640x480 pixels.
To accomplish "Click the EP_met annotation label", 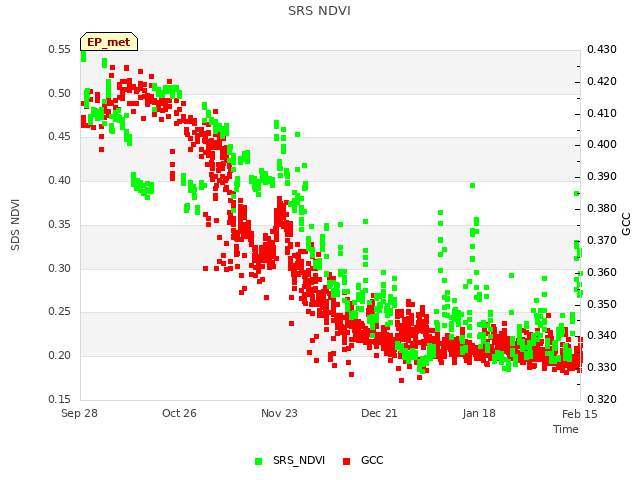I will [x=109, y=42].
